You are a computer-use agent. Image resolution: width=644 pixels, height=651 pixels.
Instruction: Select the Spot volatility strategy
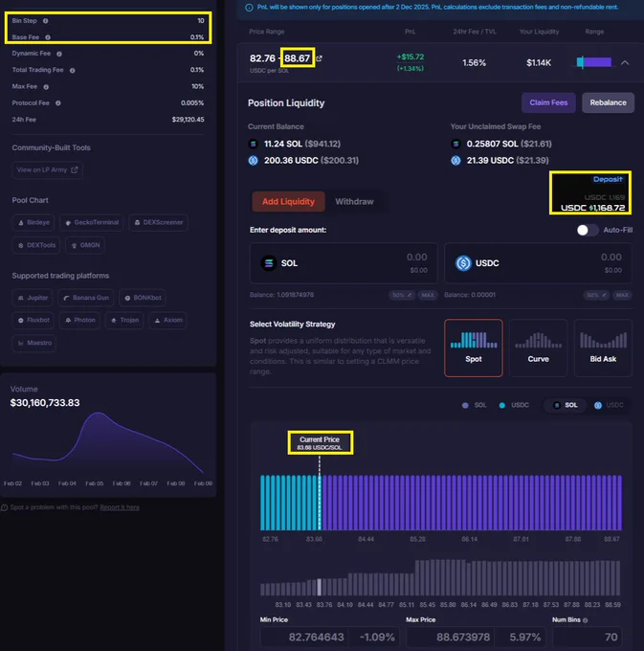coord(474,348)
